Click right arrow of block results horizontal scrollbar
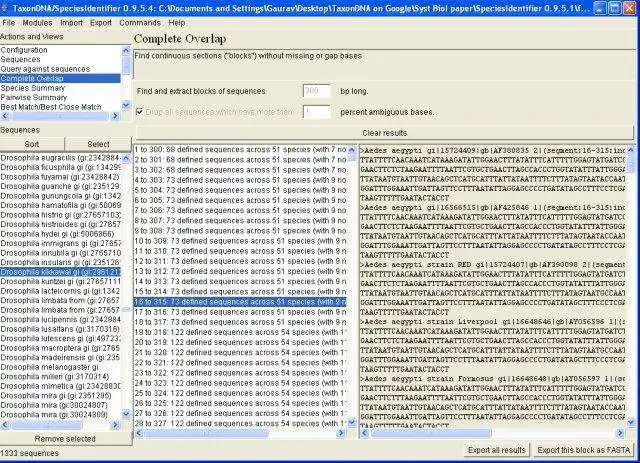Screen dimensions: 640x463 click(341, 433)
